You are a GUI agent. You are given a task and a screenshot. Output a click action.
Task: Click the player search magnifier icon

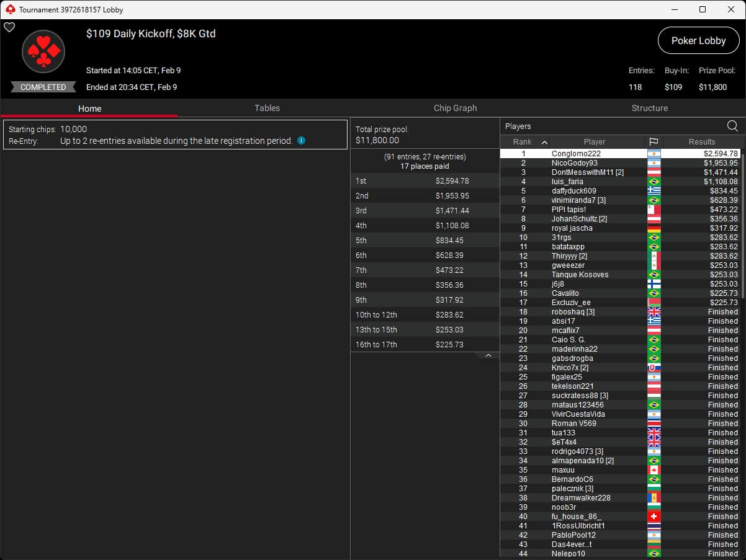click(732, 126)
